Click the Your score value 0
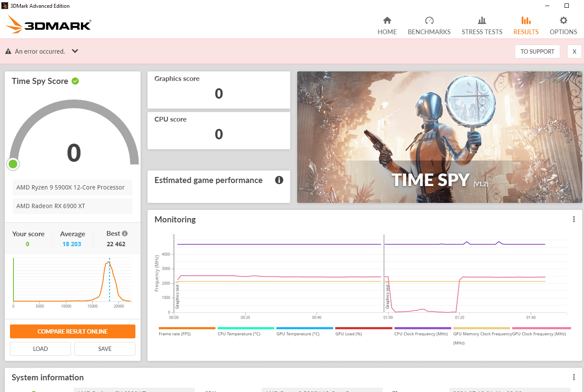Screen dimensions: 584x392 click(28, 244)
